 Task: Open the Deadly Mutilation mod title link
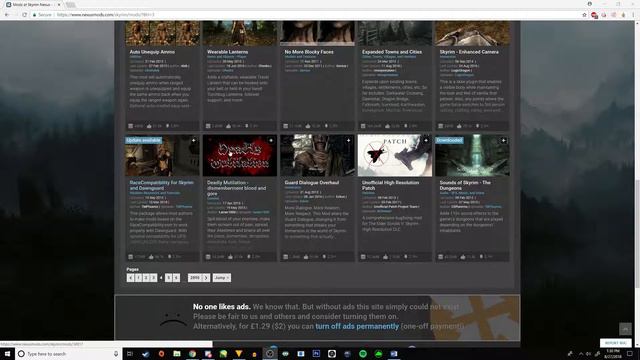click(236, 188)
